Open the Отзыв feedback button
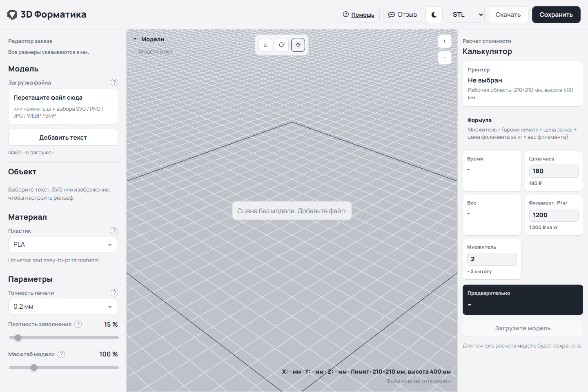 tap(403, 15)
